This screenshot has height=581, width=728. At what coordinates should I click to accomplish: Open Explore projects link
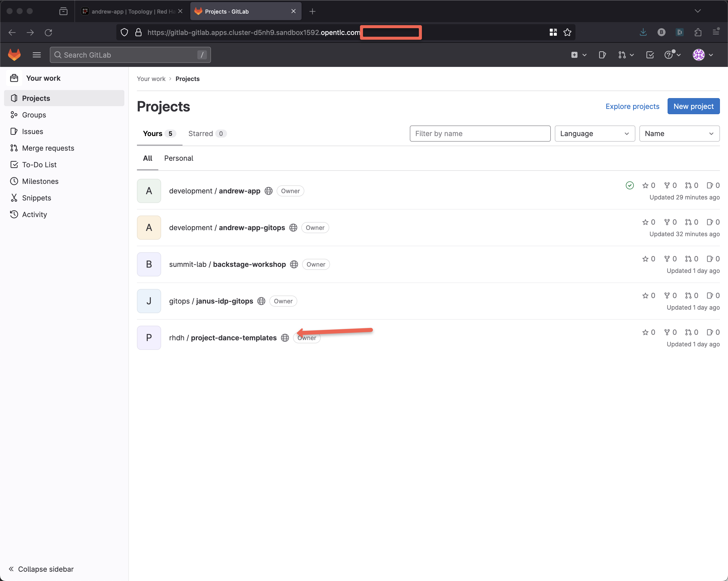(632, 106)
